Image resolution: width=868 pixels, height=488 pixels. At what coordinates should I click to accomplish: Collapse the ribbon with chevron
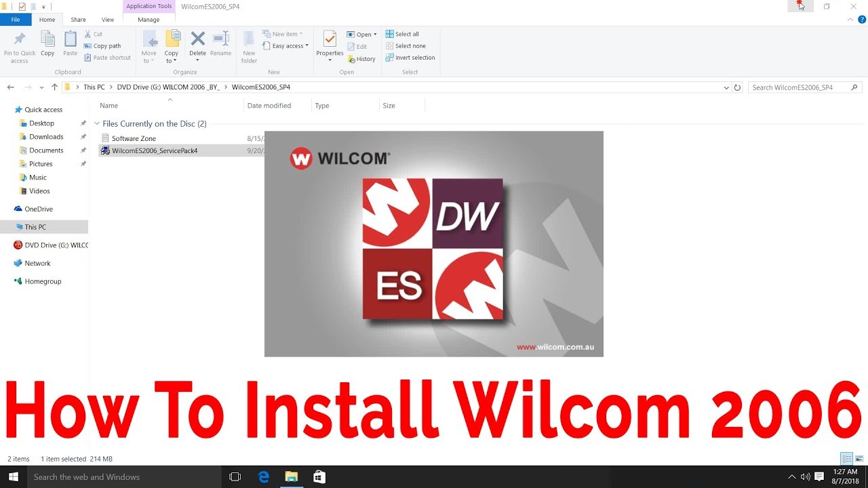tap(850, 20)
